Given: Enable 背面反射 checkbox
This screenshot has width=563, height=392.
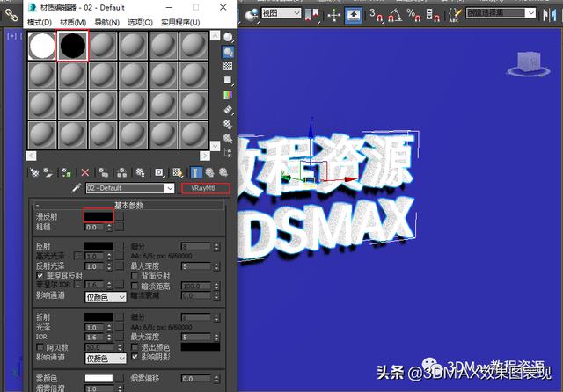Looking at the screenshot, I should point(135,276).
